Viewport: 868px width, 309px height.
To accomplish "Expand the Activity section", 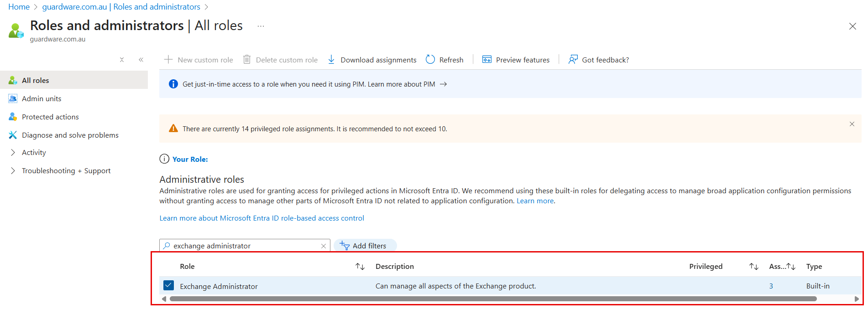I will point(13,153).
